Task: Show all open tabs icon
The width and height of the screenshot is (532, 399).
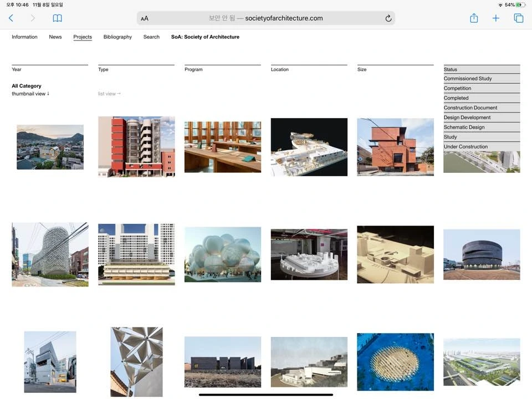Action: [519, 18]
